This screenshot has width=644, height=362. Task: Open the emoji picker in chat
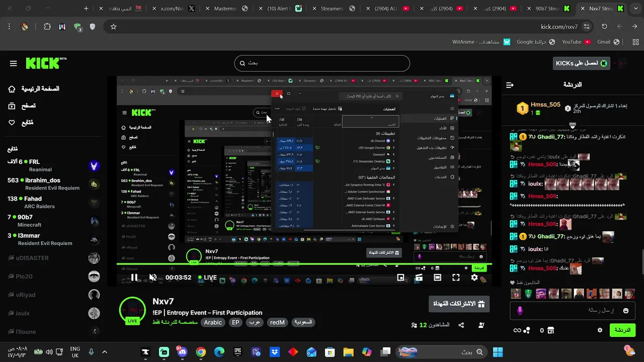[x=626, y=311]
